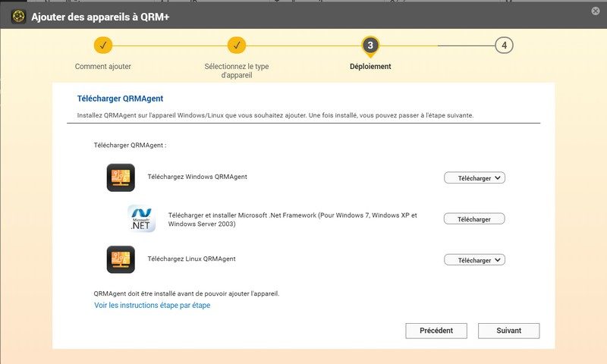Click the QRM+ app logo icon
This screenshot has height=364, width=607.
(x=18, y=17)
